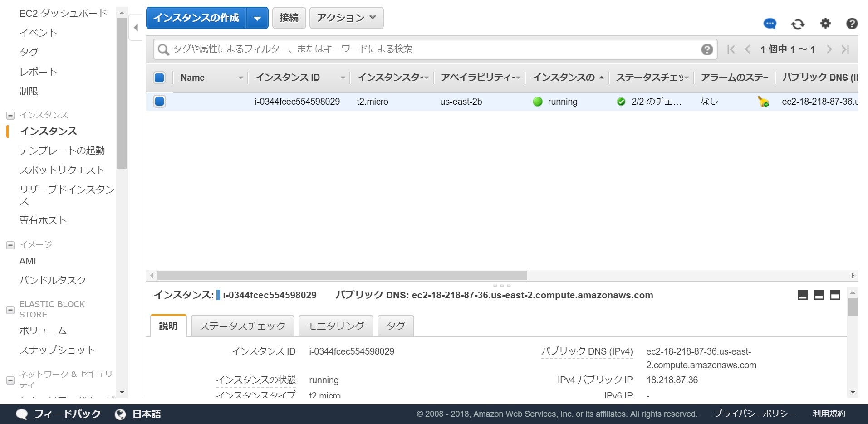
Task: Open the help question mark icon
Action: coord(852,23)
